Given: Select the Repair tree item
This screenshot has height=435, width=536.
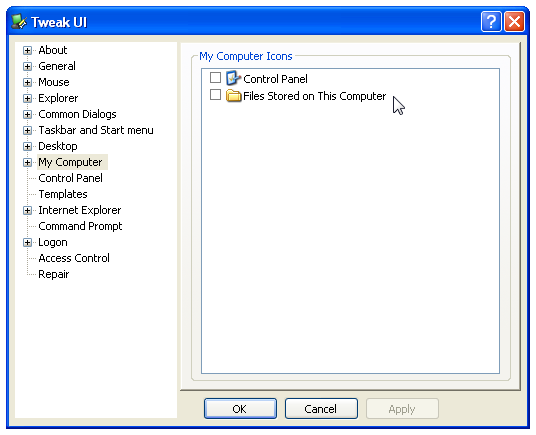Looking at the screenshot, I should pos(54,274).
